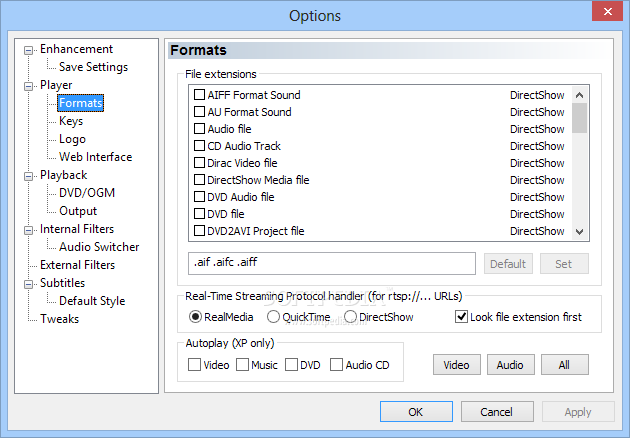This screenshot has width=630, height=438.
Task: Go to External Filters page
Action: click(x=77, y=265)
